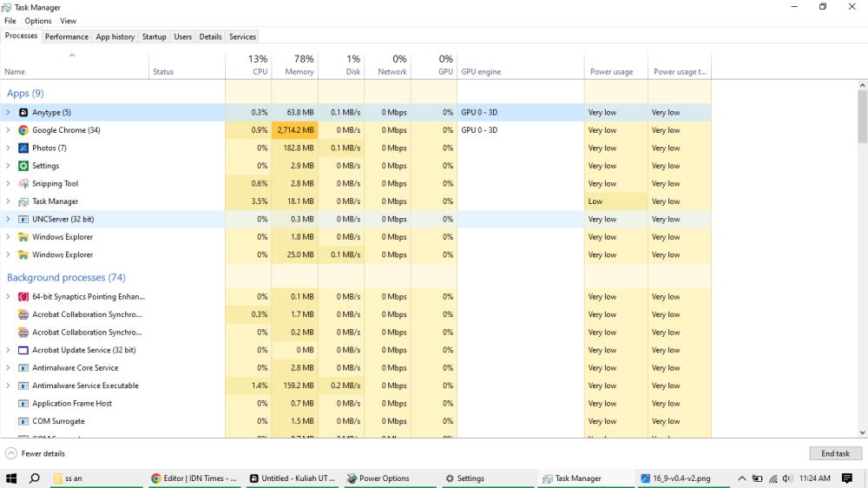Open the Windows Start menu
868x488 pixels.
(11, 478)
